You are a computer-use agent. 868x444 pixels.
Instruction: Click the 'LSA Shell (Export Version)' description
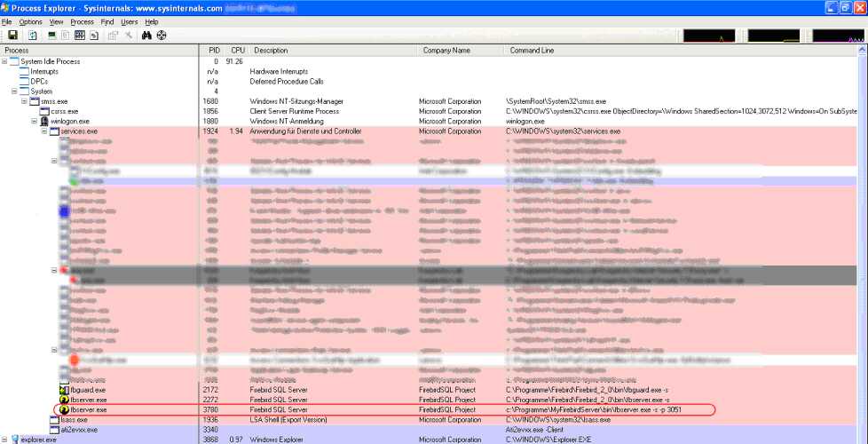point(288,420)
